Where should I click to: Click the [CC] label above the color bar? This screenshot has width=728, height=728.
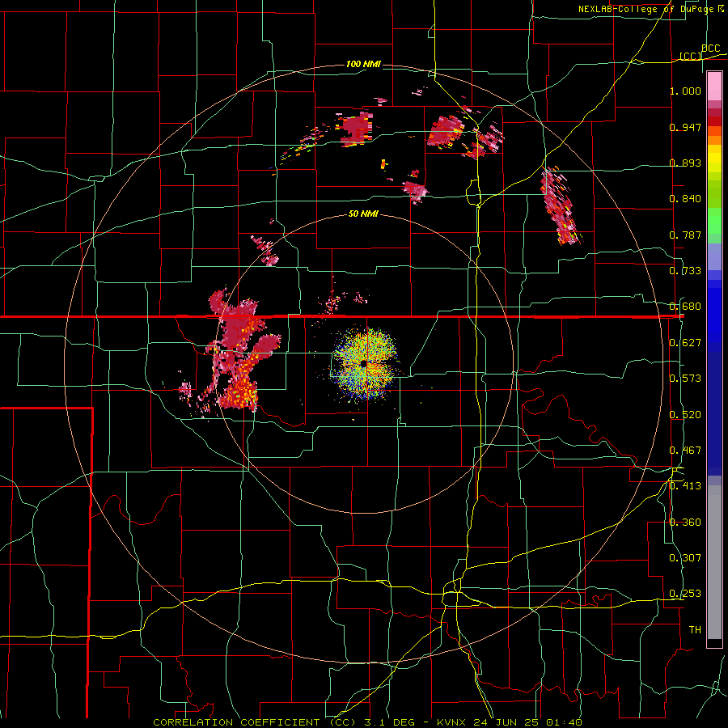691,56
